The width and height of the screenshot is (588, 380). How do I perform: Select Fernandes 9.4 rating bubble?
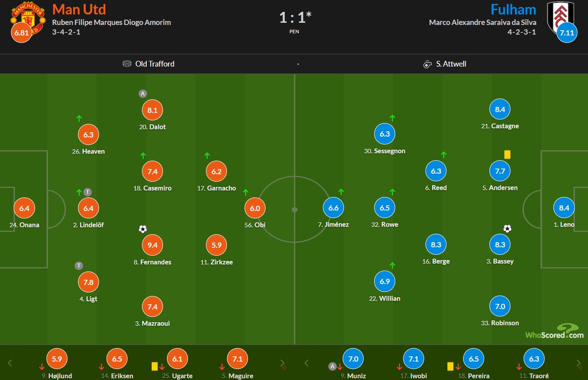click(152, 246)
